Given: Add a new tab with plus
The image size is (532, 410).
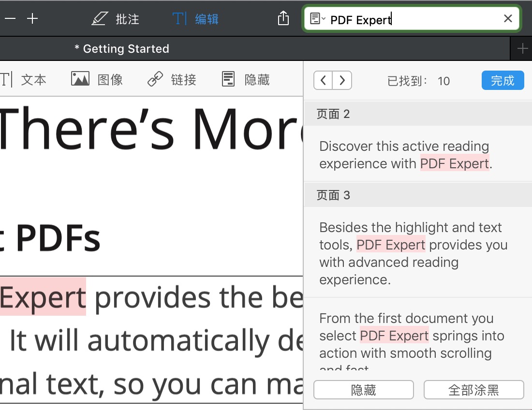Looking at the screenshot, I should tap(522, 48).
